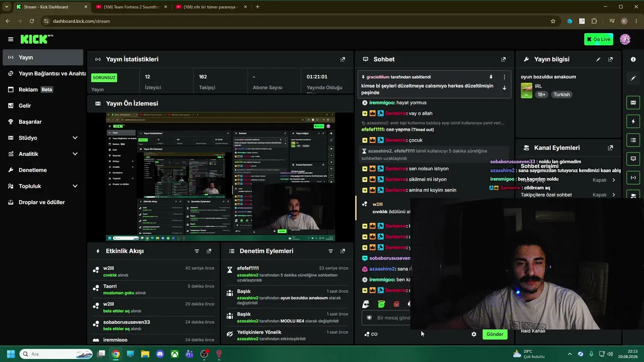Open the Başarılar achievements page
The width and height of the screenshot is (644, 362).
(43, 122)
